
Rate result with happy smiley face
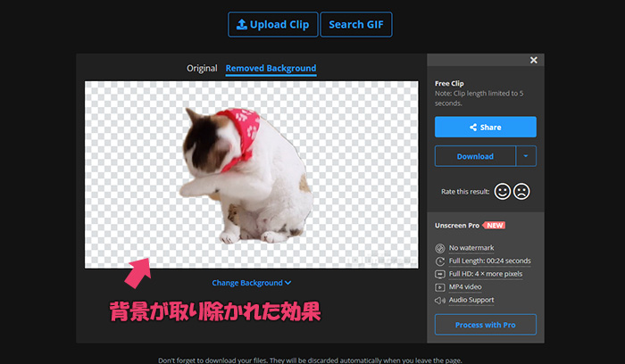(502, 192)
